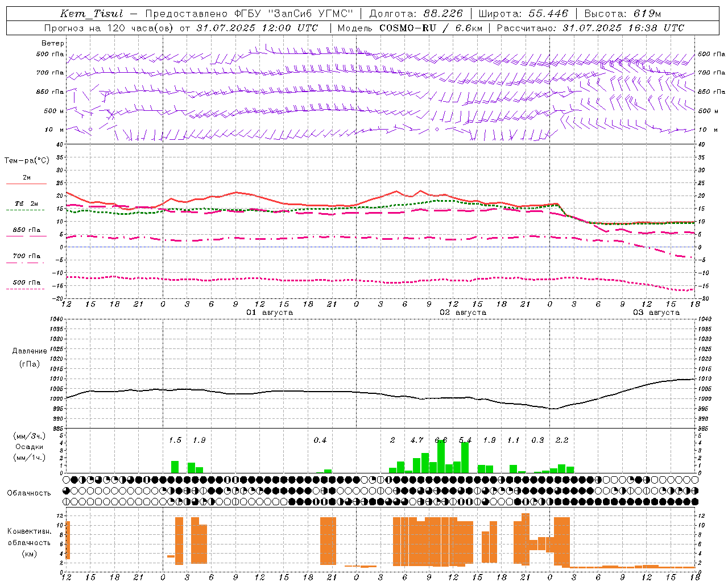The width and height of the screenshot is (728, 582).
Task: Click the Долгота: 88.226 value
Action: point(416,14)
